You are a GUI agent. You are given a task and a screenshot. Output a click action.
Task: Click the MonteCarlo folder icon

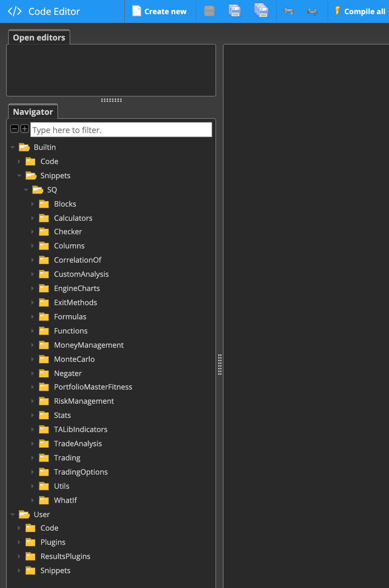pyautogui.click(x=44, y=359)
